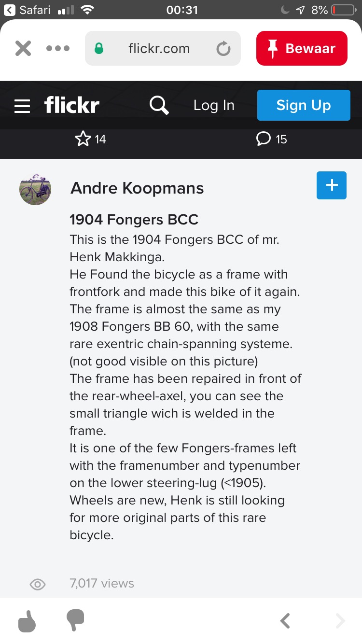Click the Log In link
The height and width of the screenshot is (644, 362).
(x=214, y=106)
